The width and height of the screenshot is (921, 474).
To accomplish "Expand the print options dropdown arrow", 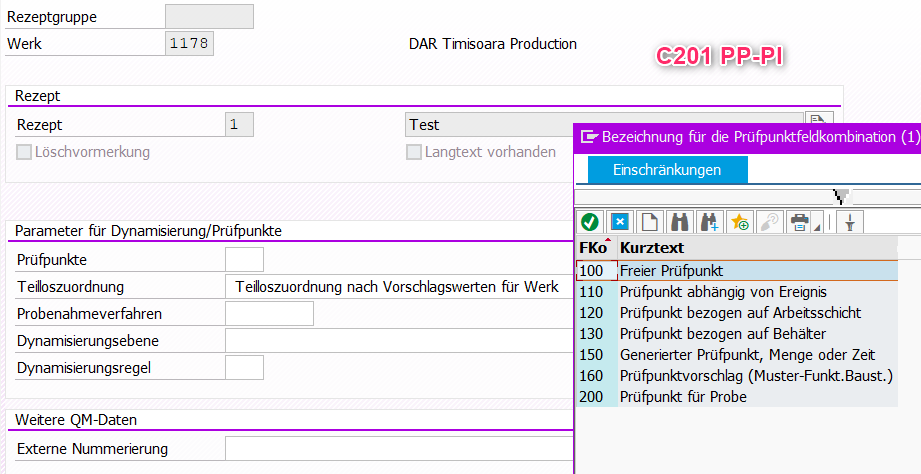I will click(817, 226).
